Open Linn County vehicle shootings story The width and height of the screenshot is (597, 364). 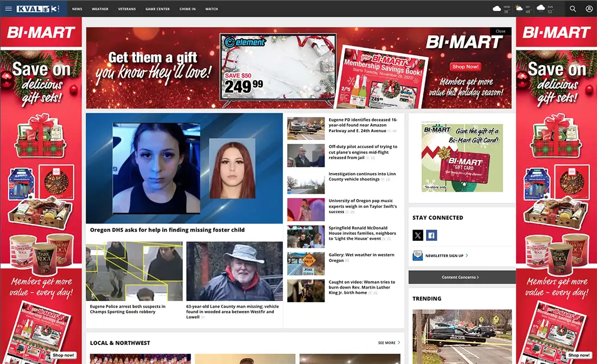click(x=362, y=176)
